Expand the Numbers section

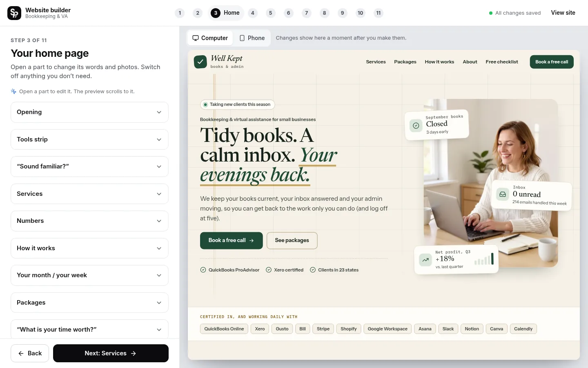(x=89, y=221)
